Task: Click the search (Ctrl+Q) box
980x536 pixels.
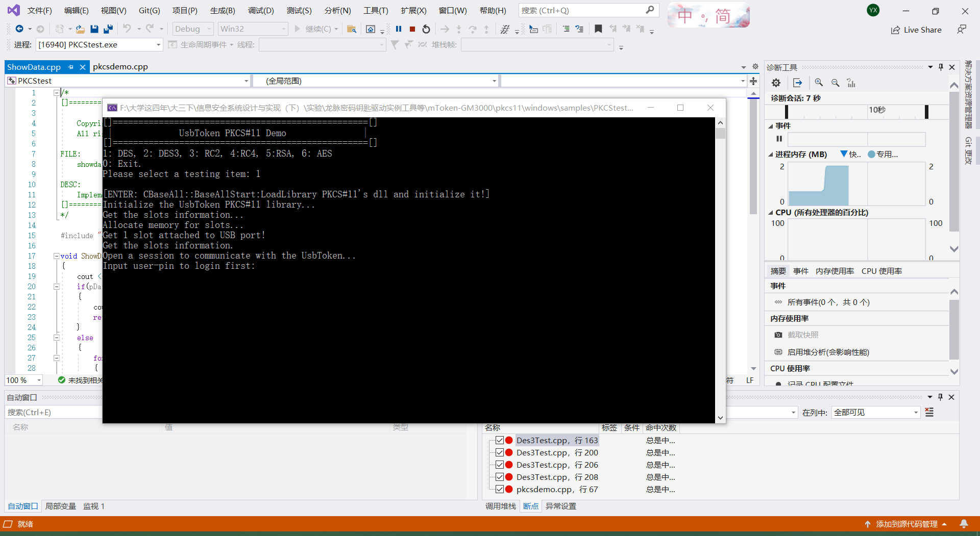Action: (x=589, y=10)
